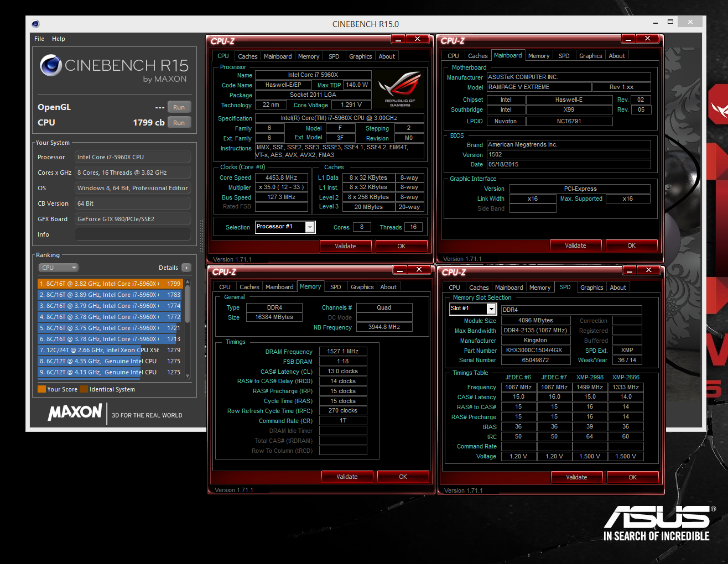Viewport: 728px width, 564px height.
Task: Click OK in the CPU tab window
Action: [402, 246]
